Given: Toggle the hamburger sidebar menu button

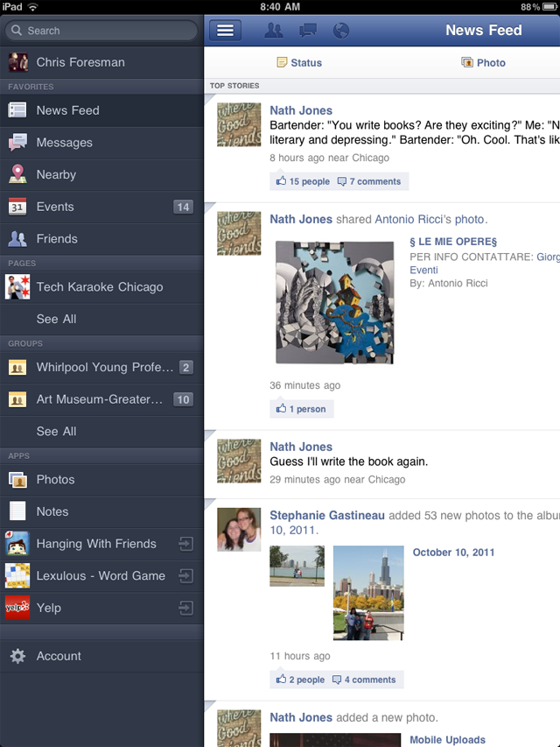Looking at the screenshot, I should click(225, 31).
